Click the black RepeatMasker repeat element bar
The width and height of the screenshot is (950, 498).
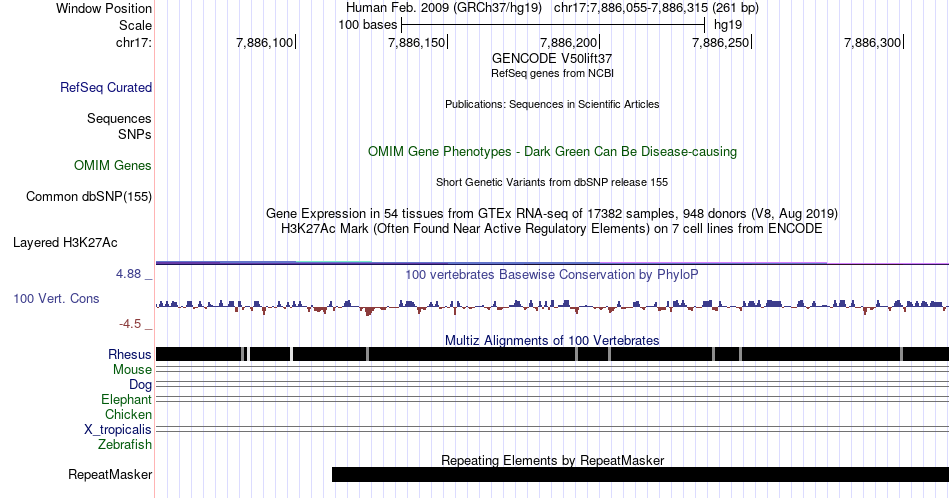click(640, 474)
